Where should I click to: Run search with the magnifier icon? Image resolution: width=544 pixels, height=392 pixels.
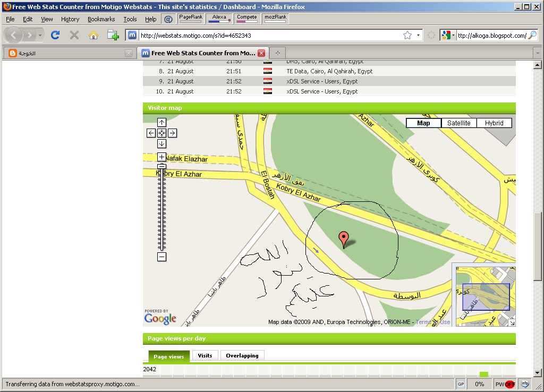click(532, 35)
